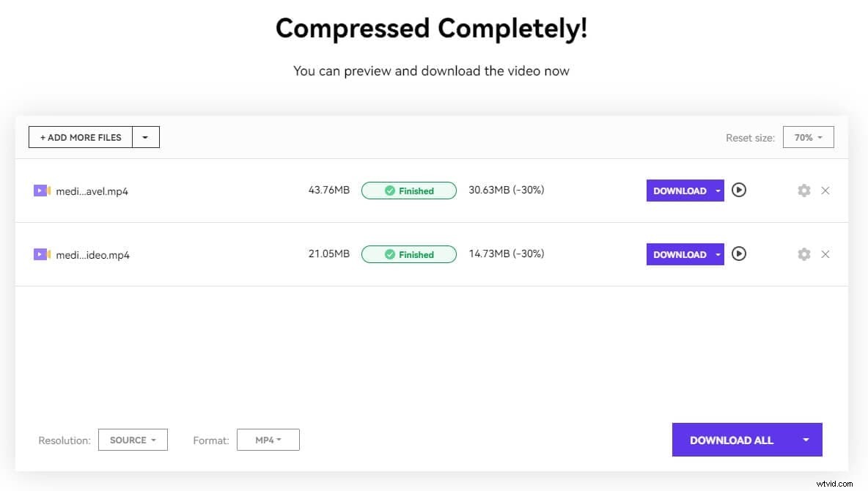Download the compressed medi...ideo.mp4 file
This screenshot has height=491, width=868.
coord(680,254)
